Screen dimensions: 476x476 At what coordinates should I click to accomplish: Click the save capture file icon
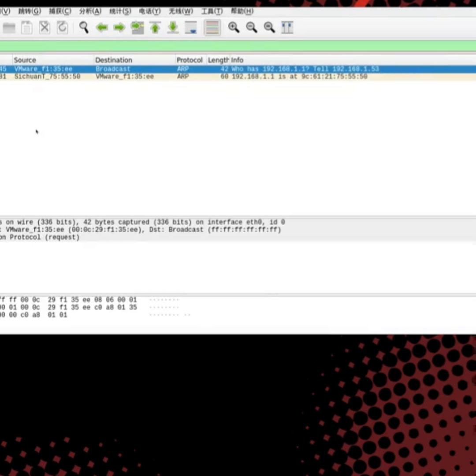pos(27,28)
